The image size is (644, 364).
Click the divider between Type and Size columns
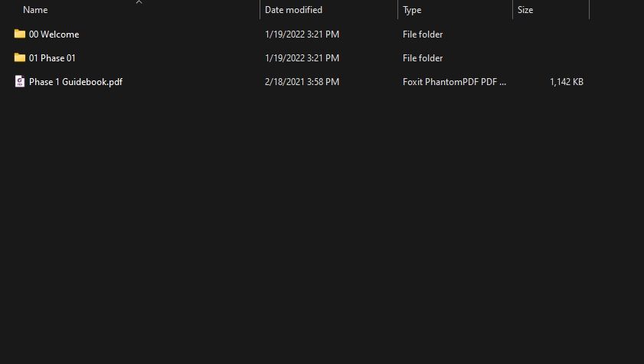point(512,10)
